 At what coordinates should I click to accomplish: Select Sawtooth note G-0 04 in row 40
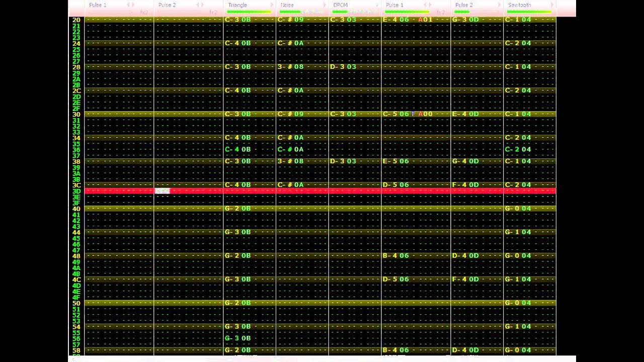click(518, 209)
